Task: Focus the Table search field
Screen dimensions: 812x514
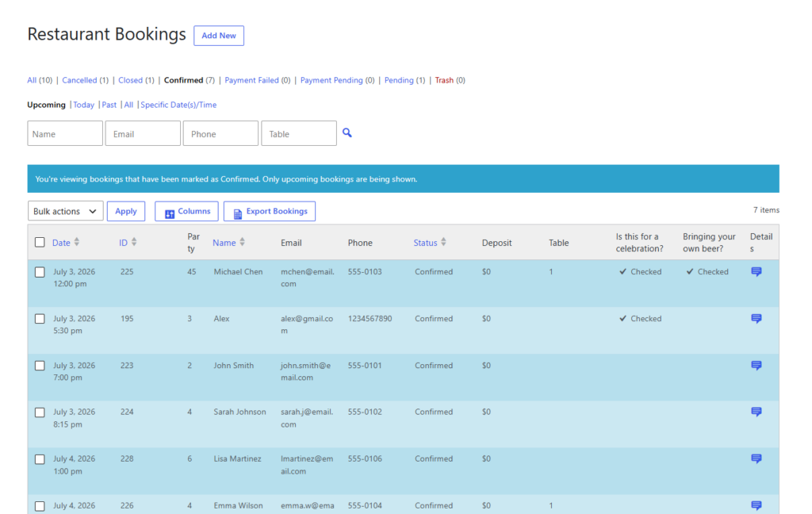Action: (x=299, y=133)
